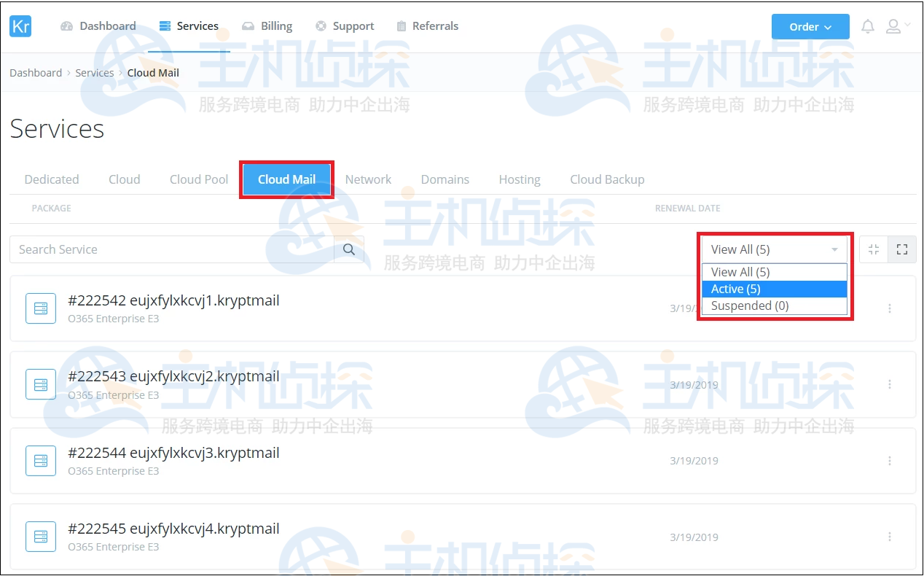Screen dimensions: 924x576
Task: Switch to the Dedicated tab
Action: point(52,179)
